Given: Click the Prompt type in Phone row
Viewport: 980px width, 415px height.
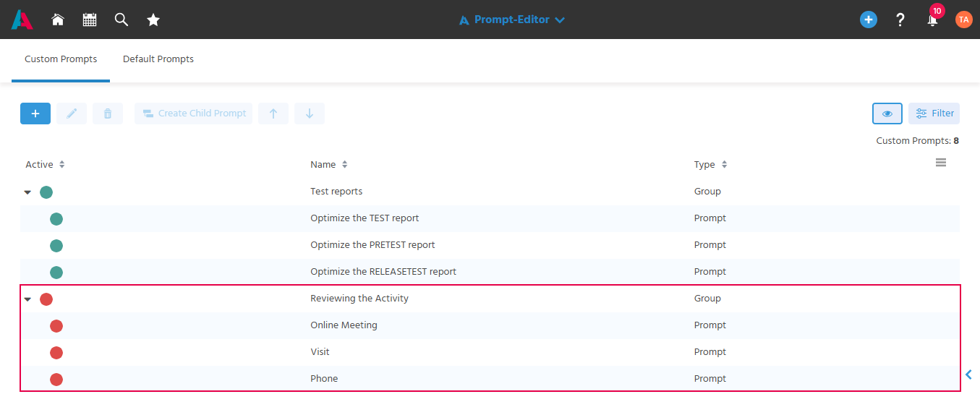Looking at the screenshot, I should (710, 379).
